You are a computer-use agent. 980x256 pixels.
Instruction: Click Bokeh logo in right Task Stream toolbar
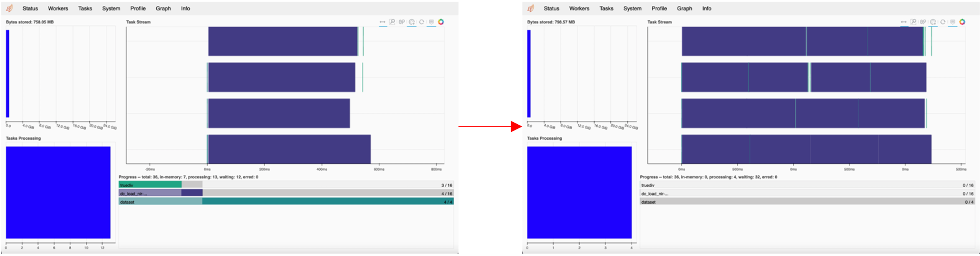tap(962, 22)
